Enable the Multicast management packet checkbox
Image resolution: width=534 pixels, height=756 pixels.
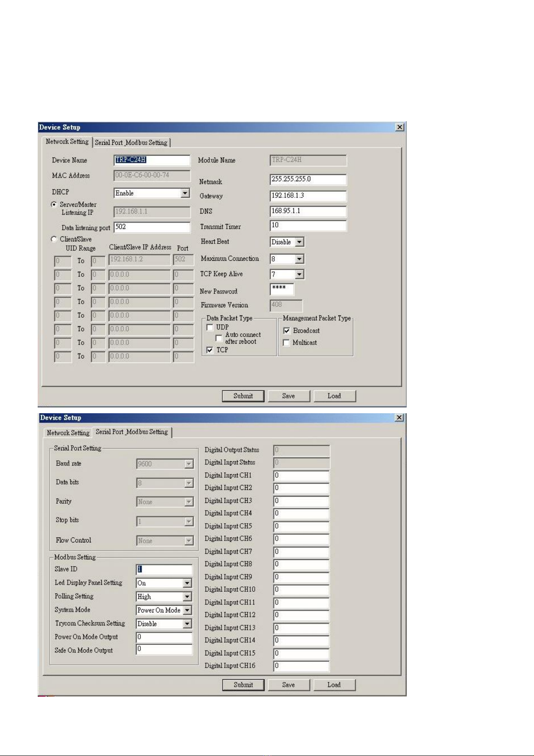point(287,343)
